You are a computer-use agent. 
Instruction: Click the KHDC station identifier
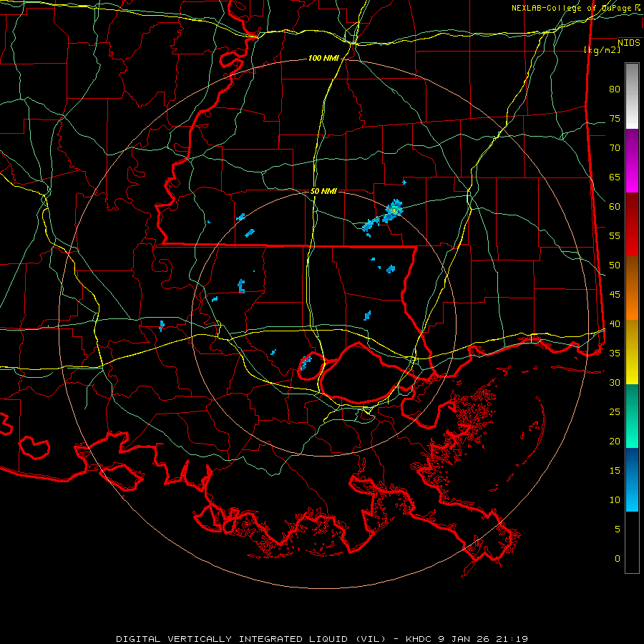(420, 639)
